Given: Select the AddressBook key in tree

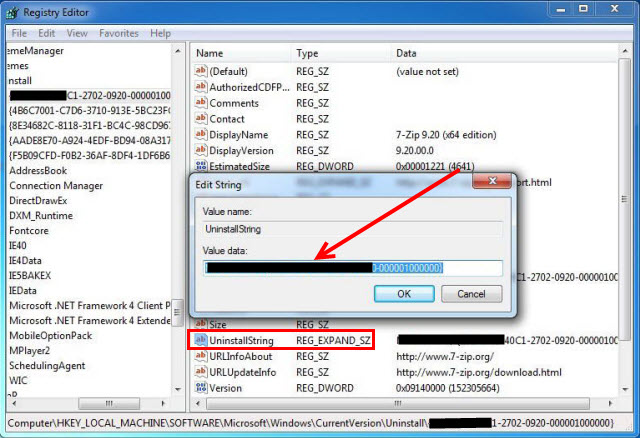Looking at the screenshot, I should pyautogui.click(x=37, y=170).
